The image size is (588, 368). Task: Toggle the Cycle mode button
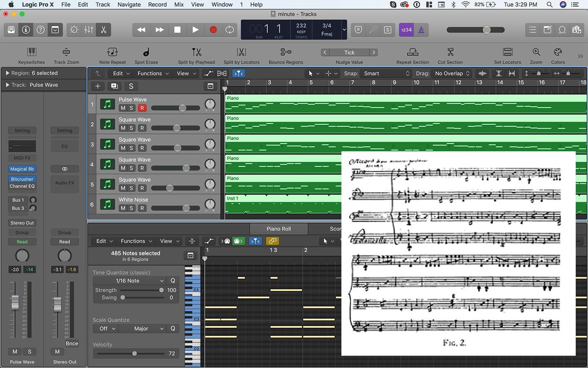(x=230, y=30)
